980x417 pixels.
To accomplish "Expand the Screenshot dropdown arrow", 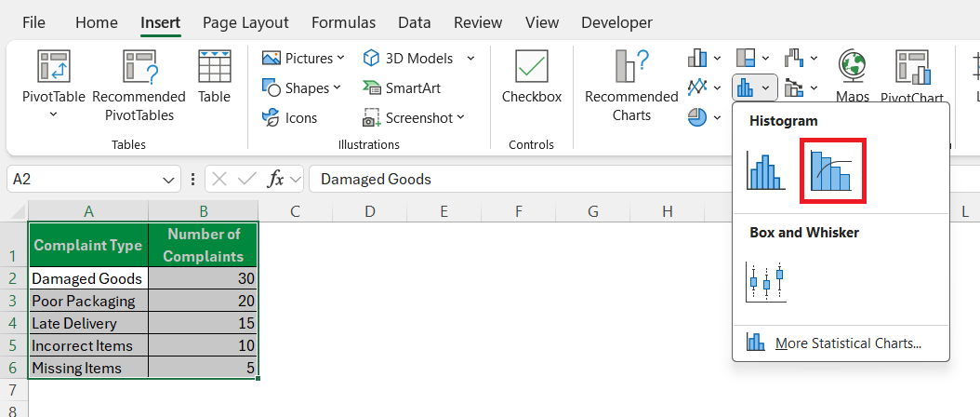I will click(460, 117).
